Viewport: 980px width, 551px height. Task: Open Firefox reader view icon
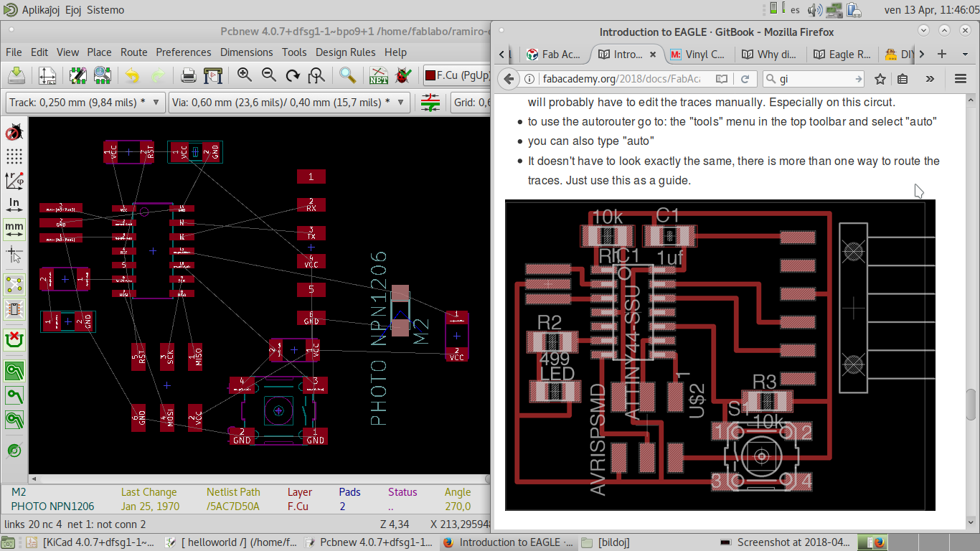[722, 79]
